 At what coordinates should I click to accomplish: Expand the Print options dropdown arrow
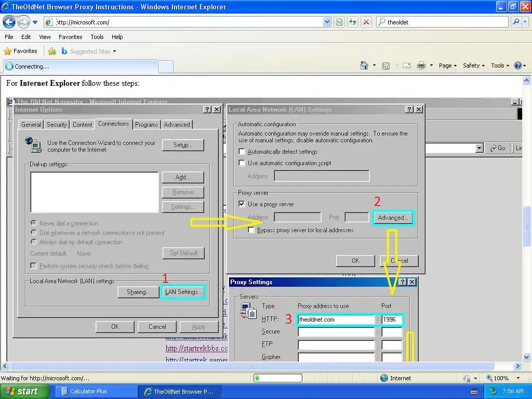431,65
